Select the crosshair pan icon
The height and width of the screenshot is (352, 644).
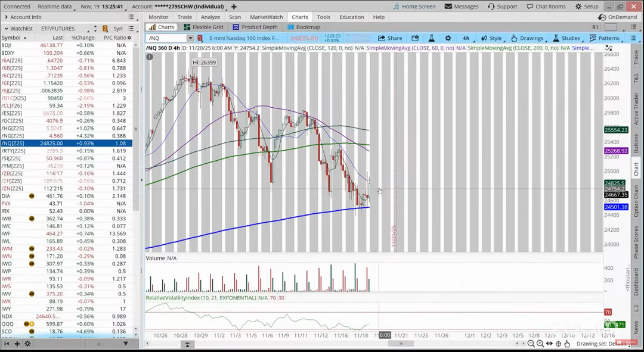559,344
